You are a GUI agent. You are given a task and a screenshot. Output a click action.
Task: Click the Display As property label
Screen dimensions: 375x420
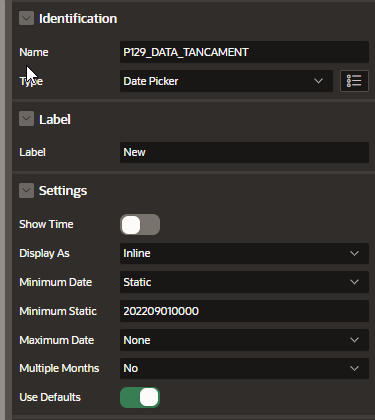point(44,253)
